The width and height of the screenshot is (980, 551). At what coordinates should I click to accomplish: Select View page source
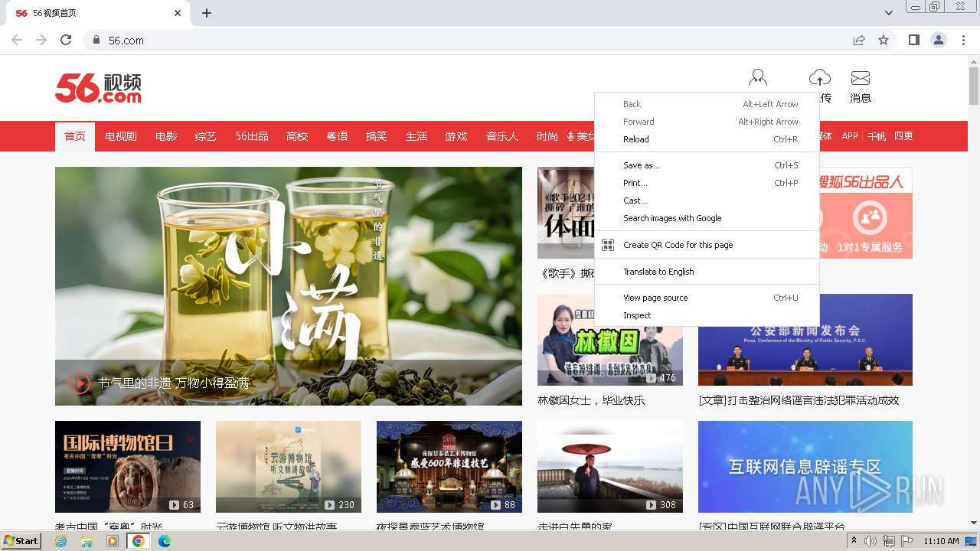707,298
